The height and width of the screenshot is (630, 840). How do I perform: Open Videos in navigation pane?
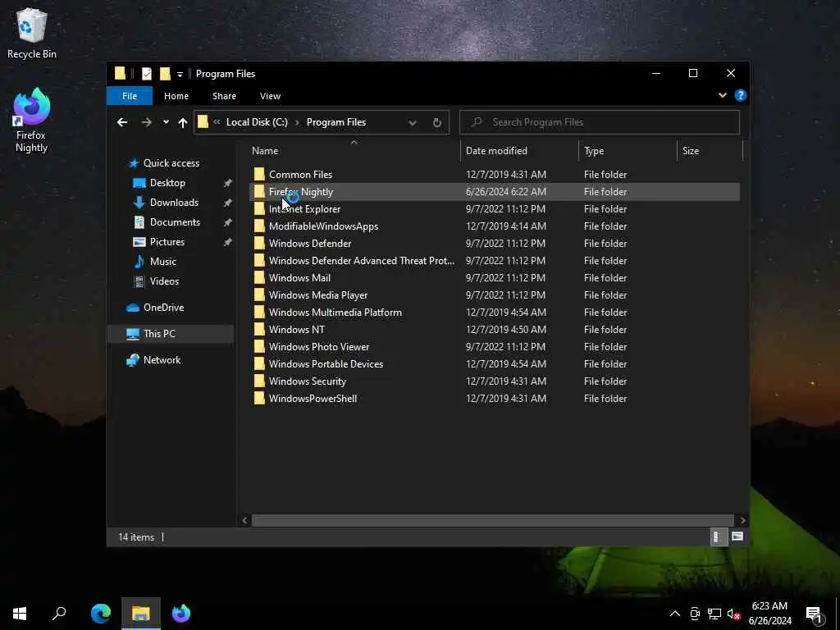click(164, 281)
